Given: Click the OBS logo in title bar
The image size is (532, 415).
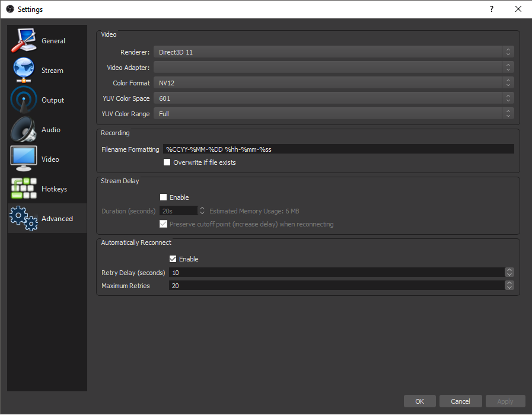Looking at the screenshot, I should coord(10,9).
